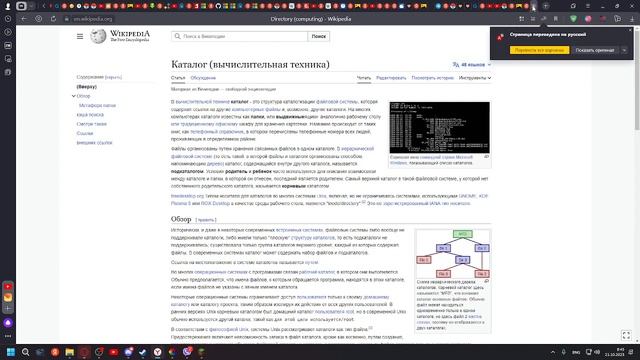Jump to (Вверху) in contents
This screenshot has height=360, width=640.
point(87,87)
